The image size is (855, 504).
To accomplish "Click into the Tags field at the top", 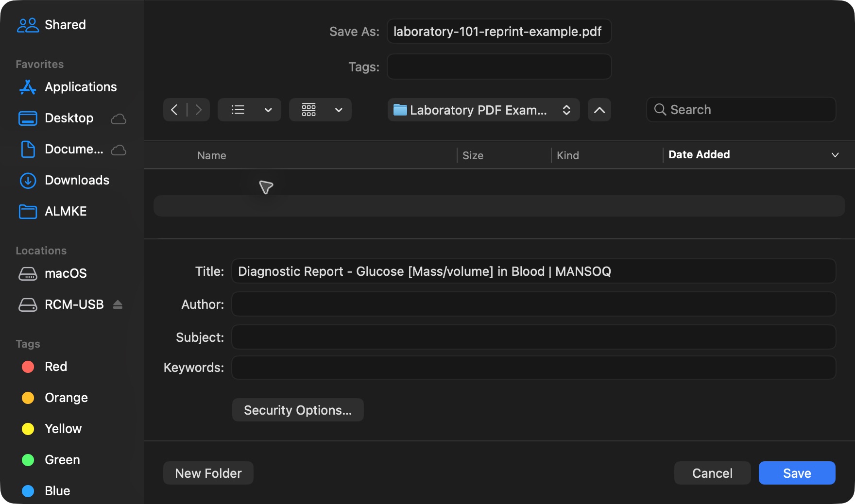I will (x=499, y=67).
